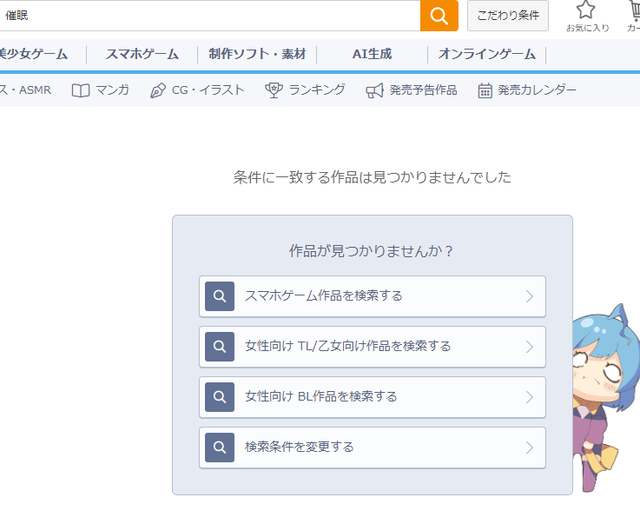Viewport: 640px width, 524px height.
Task: Click chevron on 検索条件を変更する row
Action: click(529, 448)
